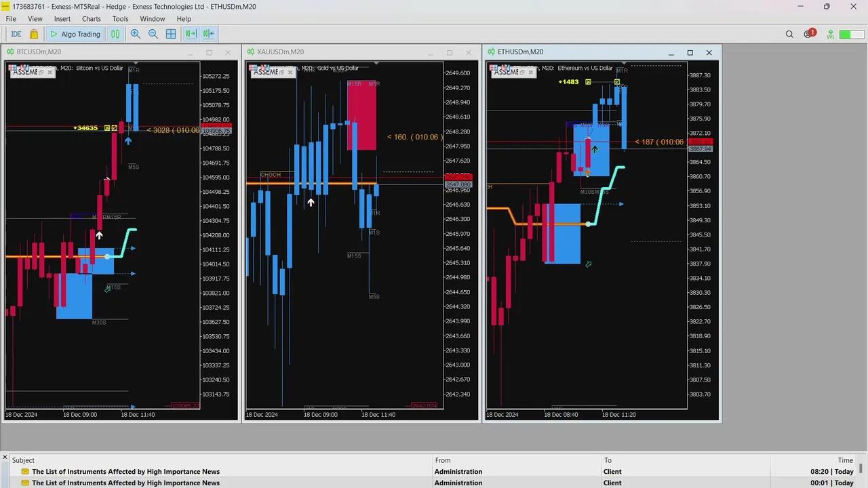Maximize the ETHUSDm chart window
Screen dimensions: 868x488
pos(690,52)
